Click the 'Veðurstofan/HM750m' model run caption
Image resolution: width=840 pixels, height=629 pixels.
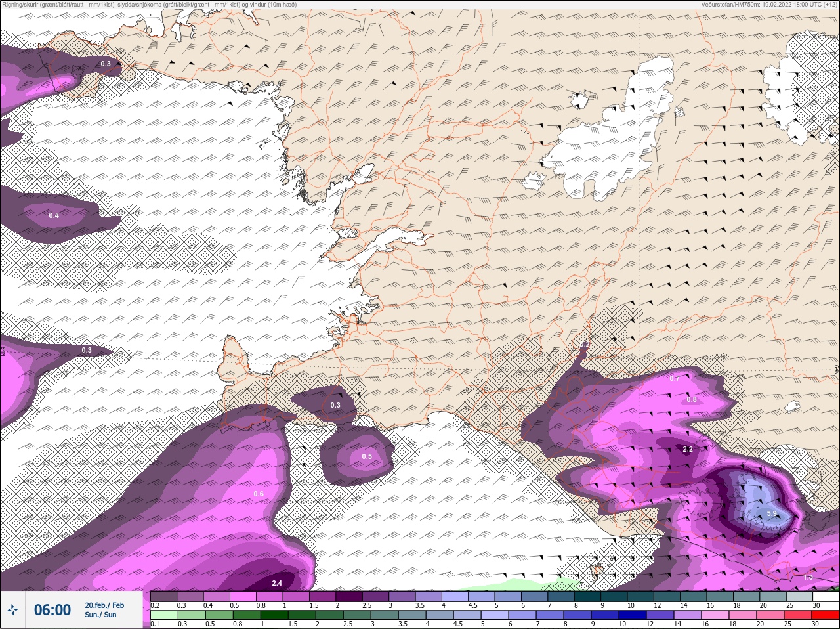click(768, 4)
